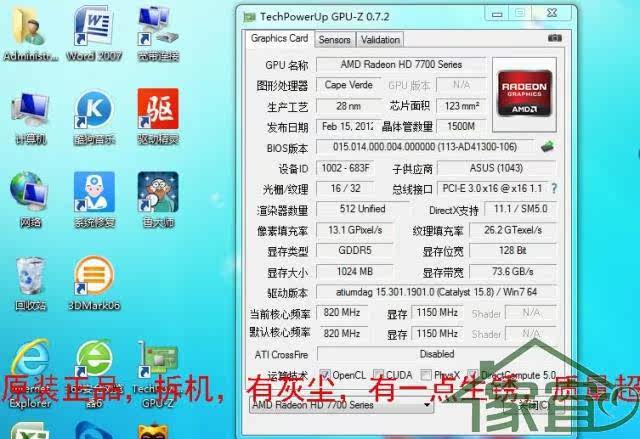This screenshot has width=640, height=439.
Task: Click the default core clock 820 MHz
Action: tap(342, 334)
